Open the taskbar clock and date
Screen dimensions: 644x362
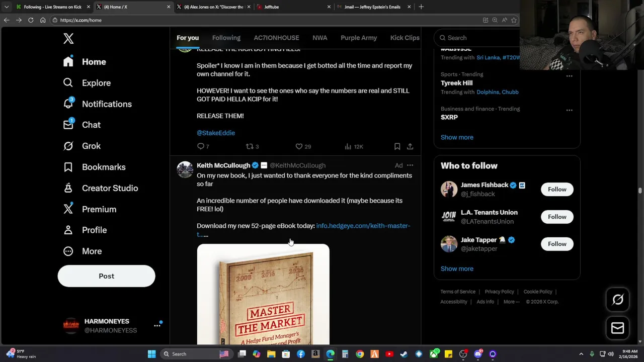point(629,354)
